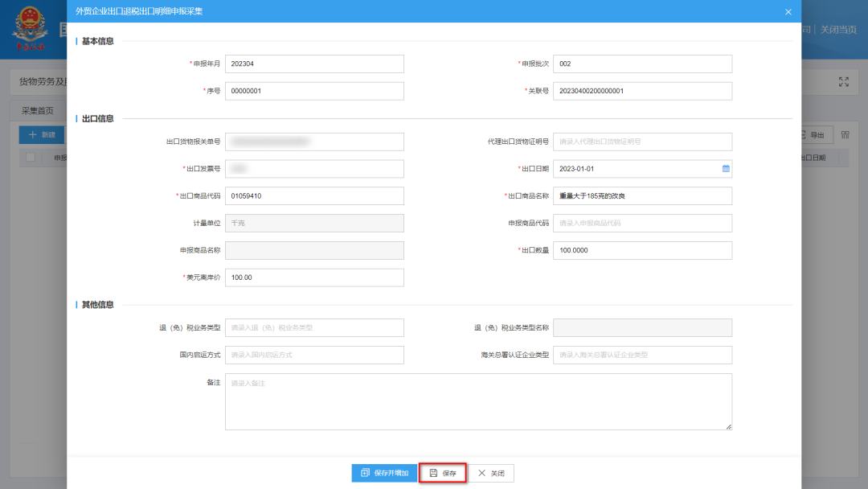868x489 pixels.
Task: Click the 代理出口货物证明号 input field
Action: coord(642,142)
